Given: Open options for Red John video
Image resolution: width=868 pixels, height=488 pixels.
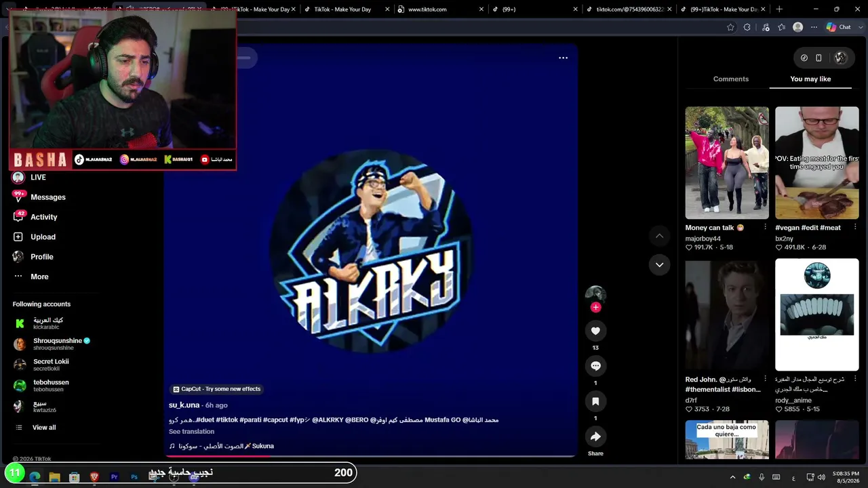Looking at the screenshot, I should [x=766, y=379].
